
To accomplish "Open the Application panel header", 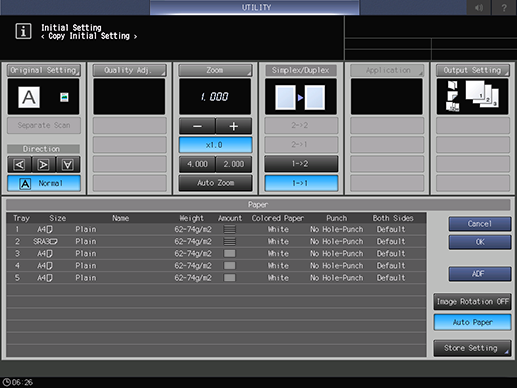I will (x=387, y=70).
